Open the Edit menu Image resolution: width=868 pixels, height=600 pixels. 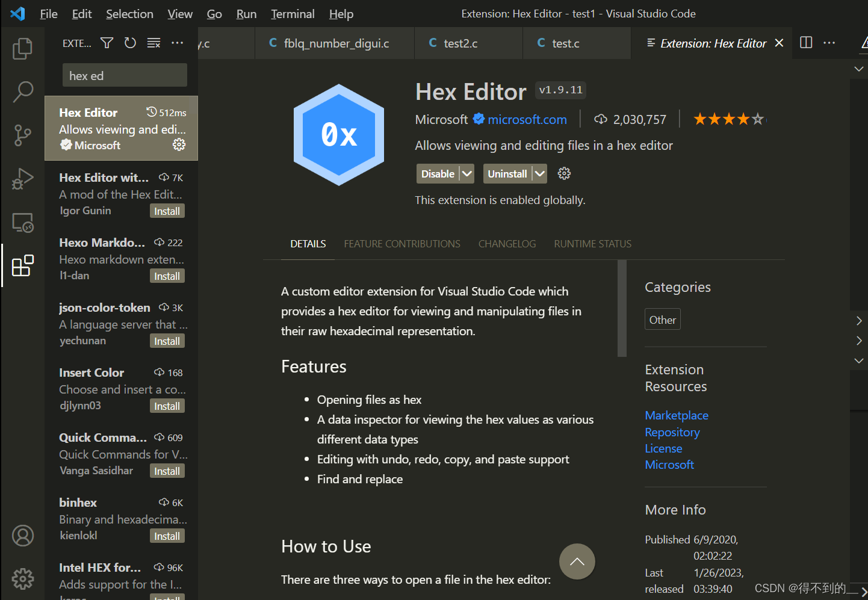[82, 14]
